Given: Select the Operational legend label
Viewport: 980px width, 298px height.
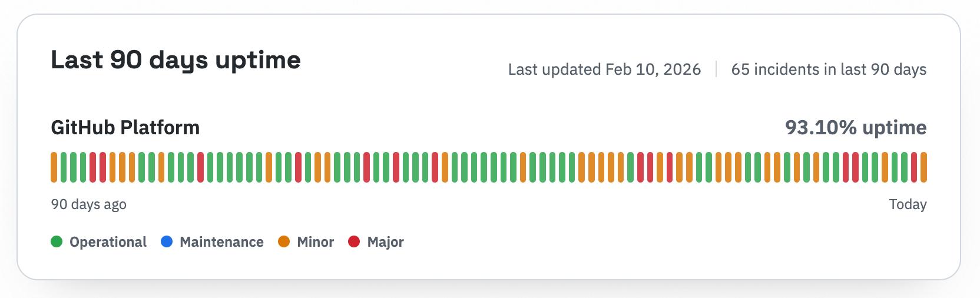Looking at the screenshot, I should [108, 242].
